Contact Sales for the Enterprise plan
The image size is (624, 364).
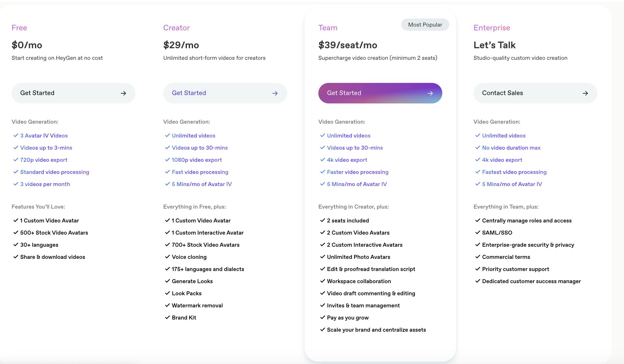(535, 93)
